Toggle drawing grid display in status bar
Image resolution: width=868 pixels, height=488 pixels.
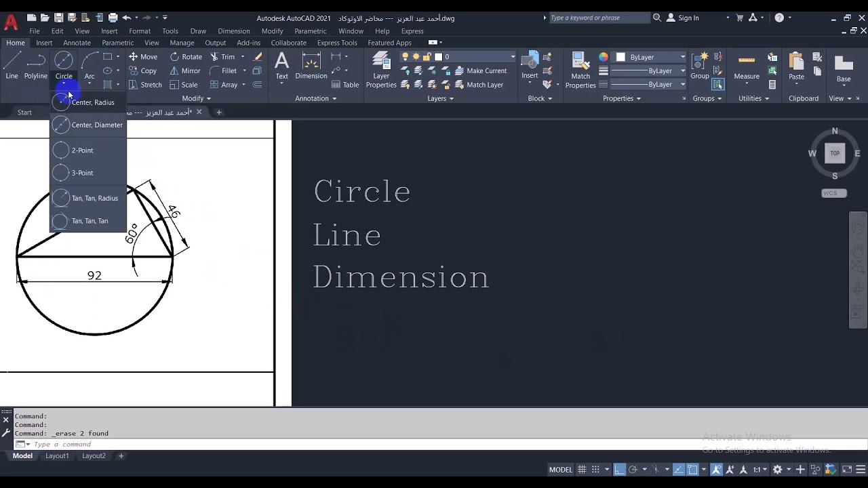[582, 470]
